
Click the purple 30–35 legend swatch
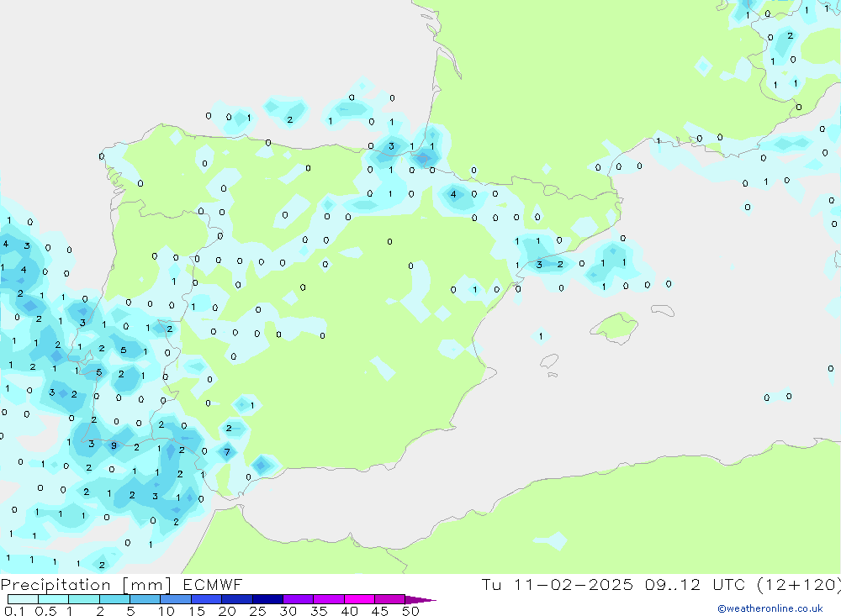[298, 599]
